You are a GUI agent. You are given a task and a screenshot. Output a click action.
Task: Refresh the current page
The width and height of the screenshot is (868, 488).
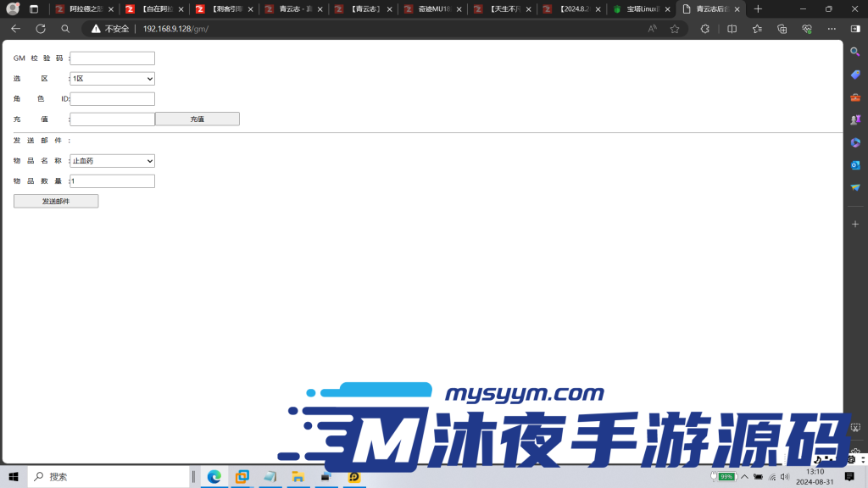click(x=40, y=29)
